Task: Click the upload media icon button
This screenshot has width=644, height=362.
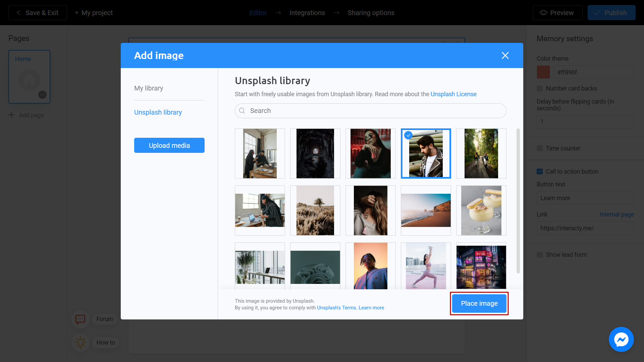Action: click(169, 145)
